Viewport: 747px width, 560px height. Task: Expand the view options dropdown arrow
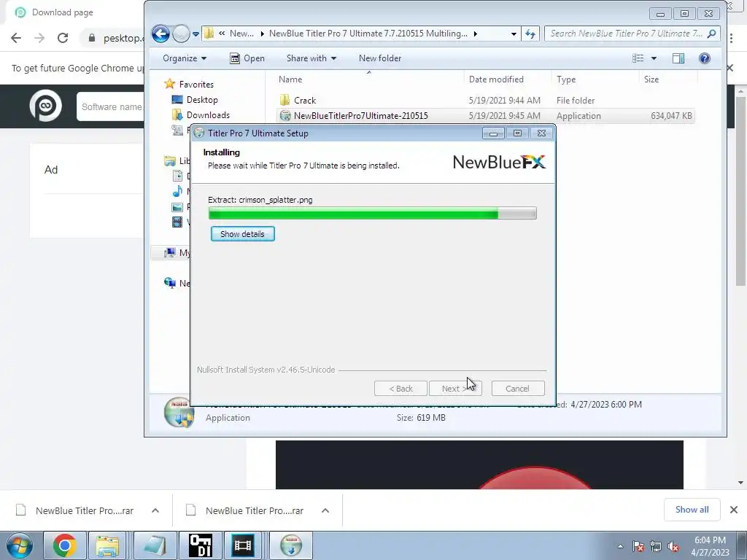pos(654,58)
